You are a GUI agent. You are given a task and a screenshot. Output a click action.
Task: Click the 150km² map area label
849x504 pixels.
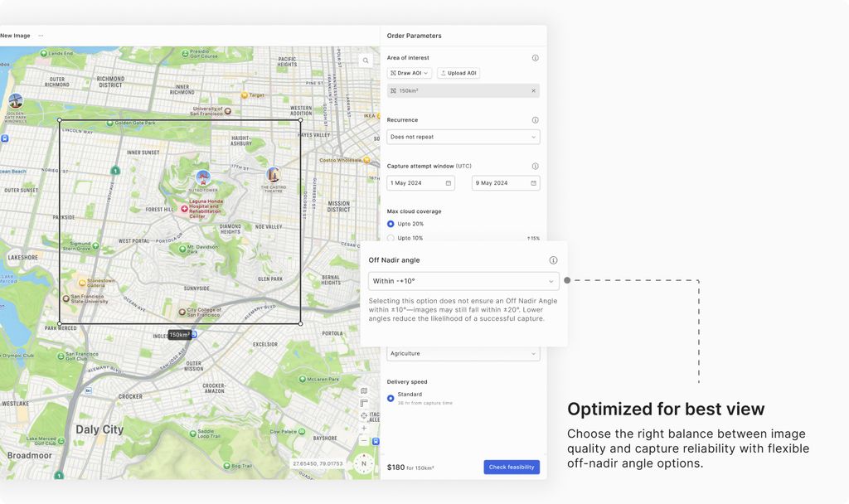click(x=179, y=335)
